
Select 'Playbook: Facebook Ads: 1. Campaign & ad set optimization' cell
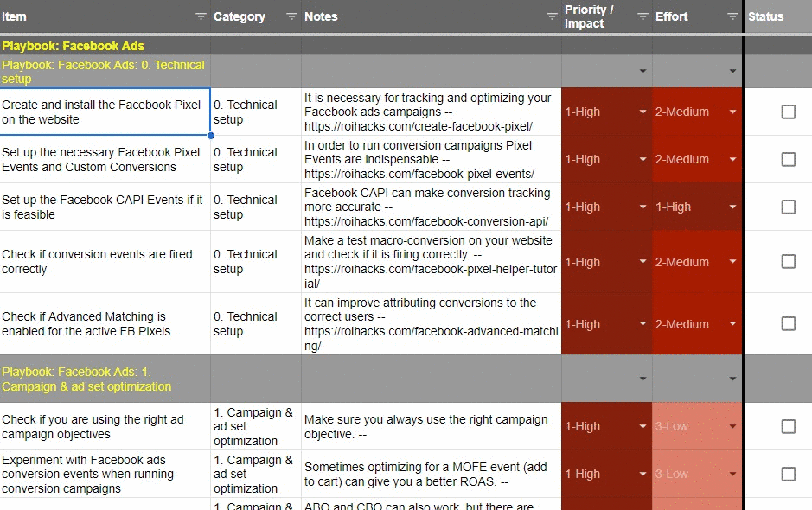click(x=105, y=379)
